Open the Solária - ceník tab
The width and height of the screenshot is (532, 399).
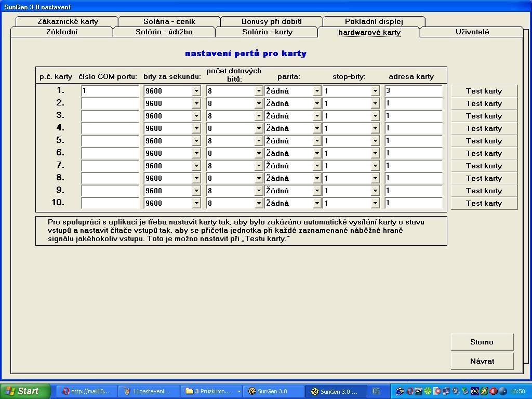point(169,21)
